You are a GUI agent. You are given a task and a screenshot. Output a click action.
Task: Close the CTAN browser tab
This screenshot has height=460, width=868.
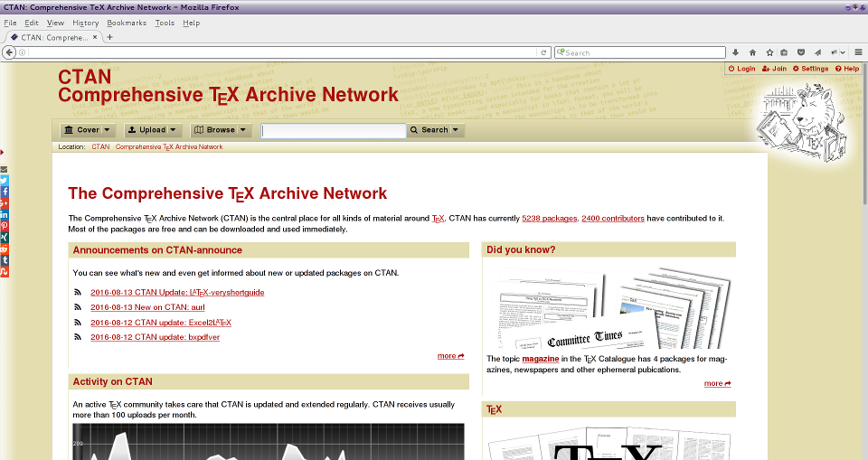click(x=95, y=37)
